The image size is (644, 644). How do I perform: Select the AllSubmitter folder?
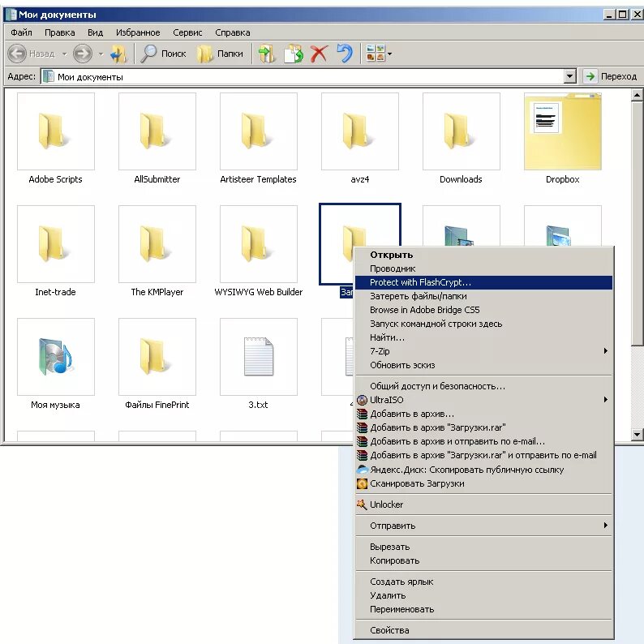click(x=157, y=131)
